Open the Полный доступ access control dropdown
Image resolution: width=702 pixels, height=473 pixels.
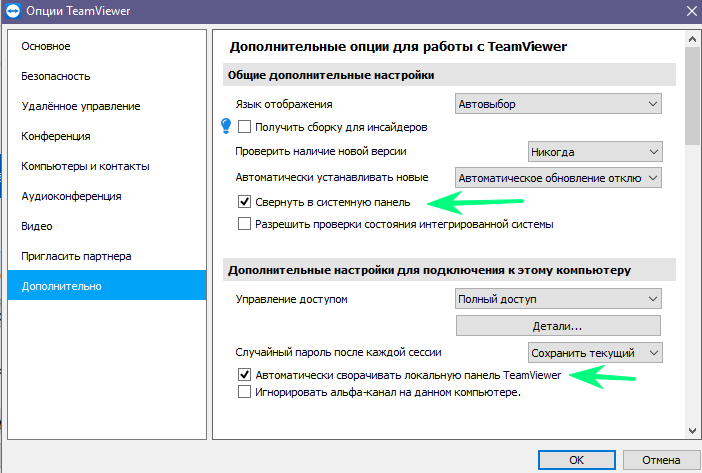[558, 299]
